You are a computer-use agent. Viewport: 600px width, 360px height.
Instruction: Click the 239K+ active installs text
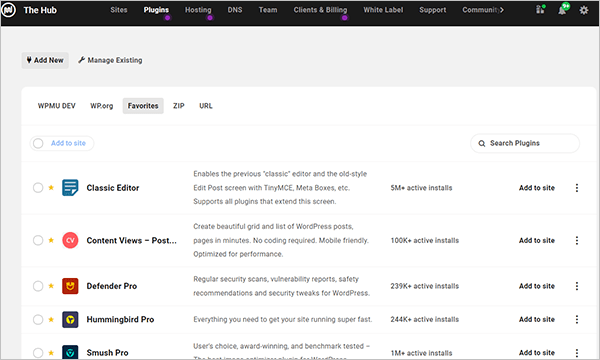click(424, 286)
